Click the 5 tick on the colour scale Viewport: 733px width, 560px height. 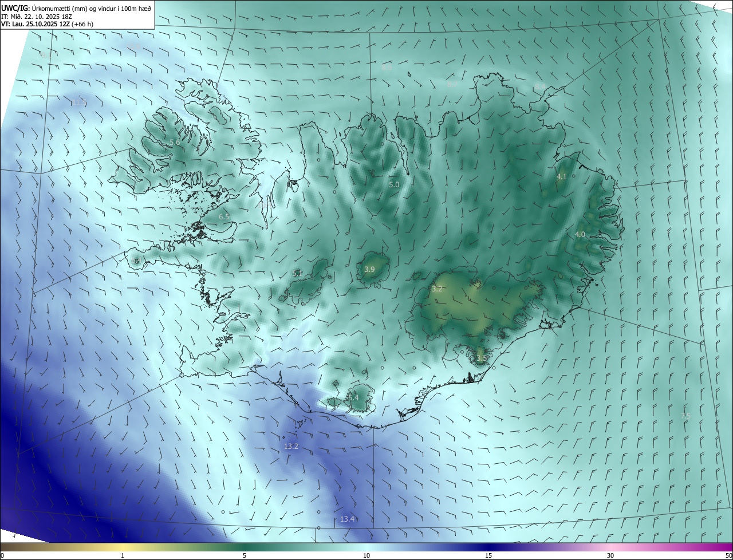click(245, 556)
